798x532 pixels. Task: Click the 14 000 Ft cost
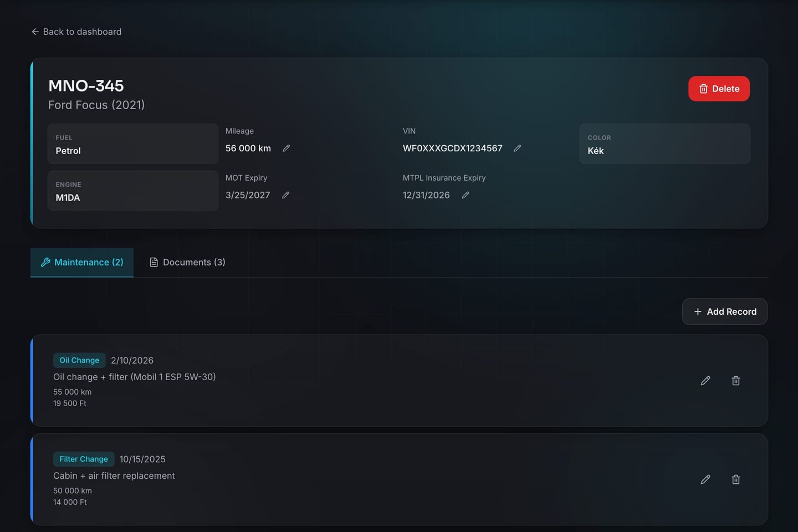click(70, 502)
